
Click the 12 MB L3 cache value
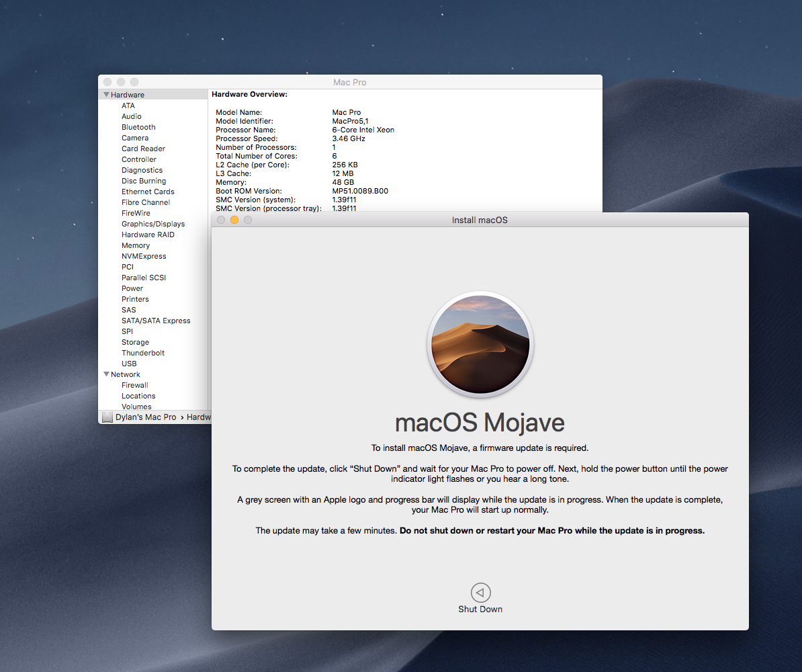pyautogui.click(x=343, y=173)
